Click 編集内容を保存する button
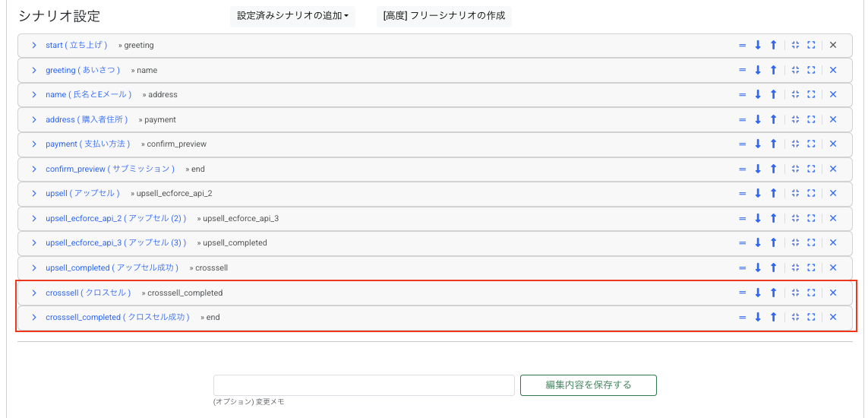 pyautogui.click(x=589, y=385)
